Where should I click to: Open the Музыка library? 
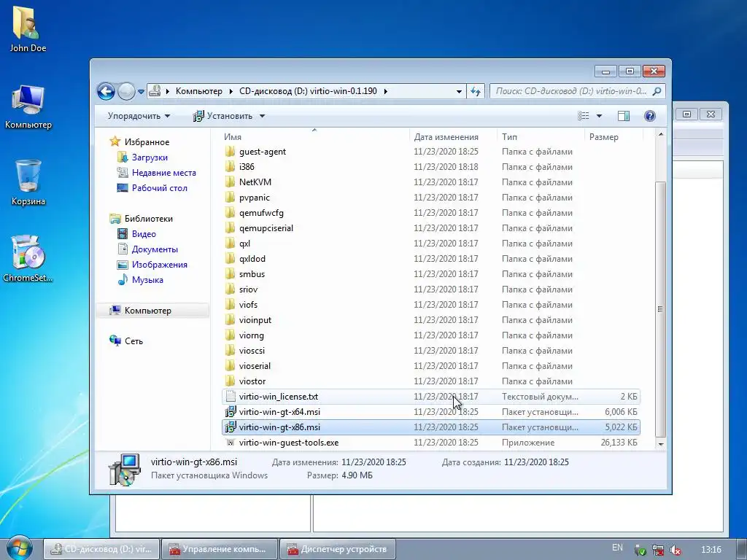point(147,279)
